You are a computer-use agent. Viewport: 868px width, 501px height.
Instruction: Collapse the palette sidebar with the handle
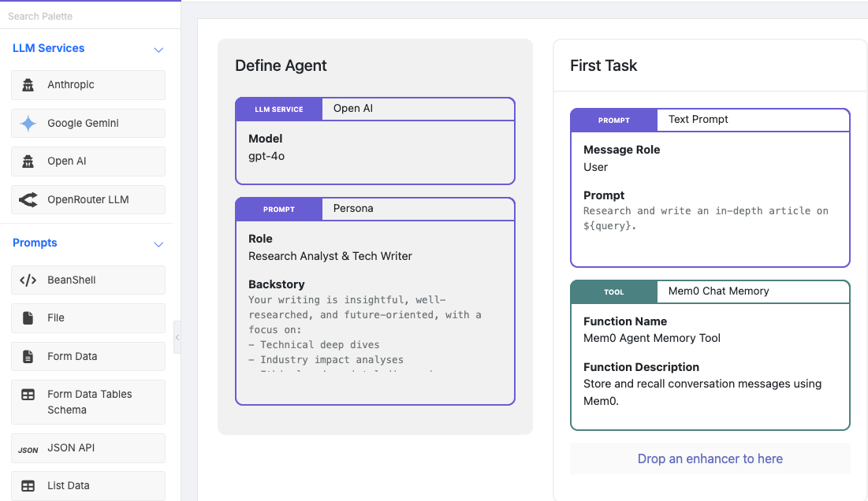tap(177, 337)
